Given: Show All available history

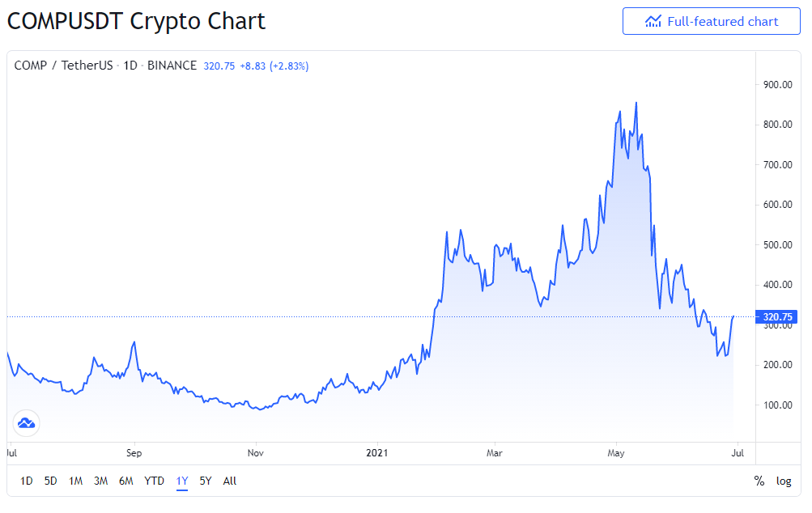Looking at the screenshot, I should click(229, 481).
